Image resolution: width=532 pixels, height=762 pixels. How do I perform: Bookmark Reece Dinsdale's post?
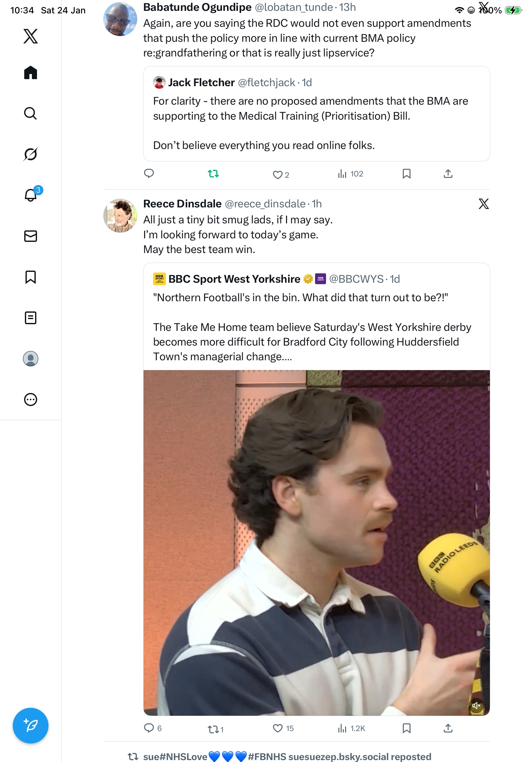point(407,728)
